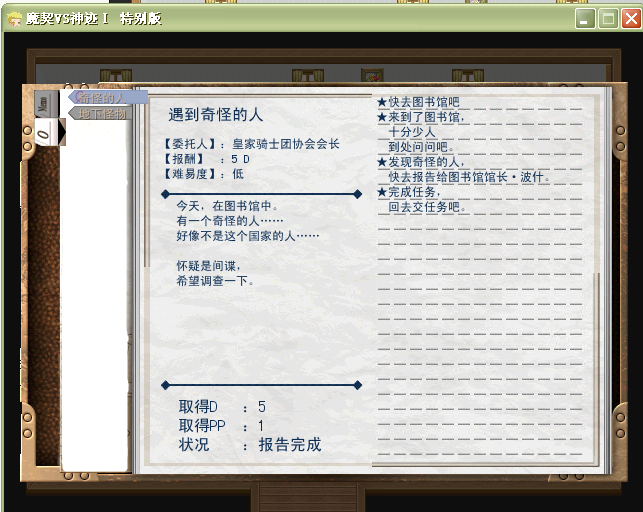Click the log line 回去交任务吧。

pos(427,207)
